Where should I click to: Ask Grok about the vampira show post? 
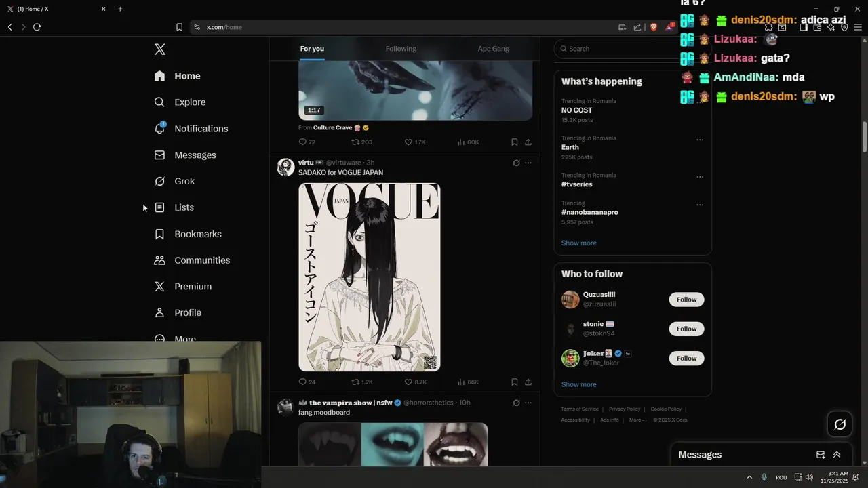pos(516,403)
